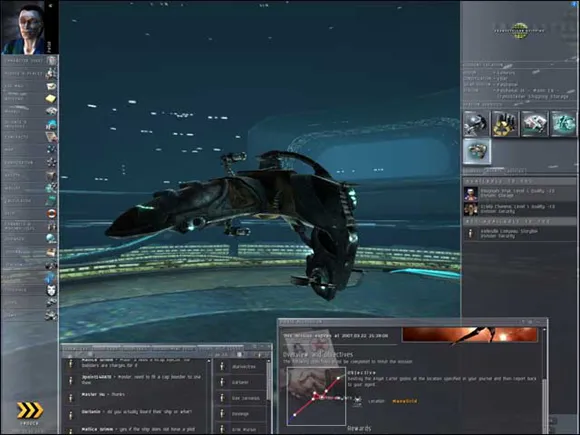Viewport: 580px width, 435px height.
Task: Open the Help lifebuoy icon
Action: pyautogui.click(x=51, y=213)
